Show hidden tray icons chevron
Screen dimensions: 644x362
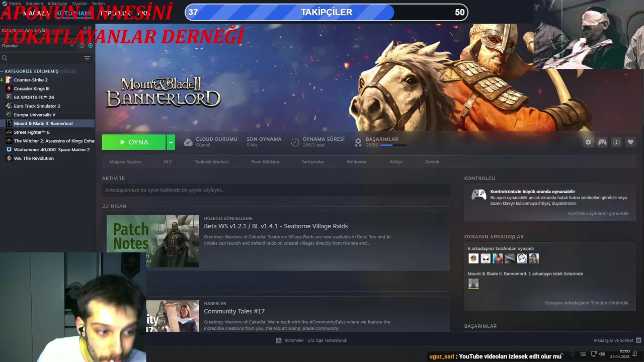tap(561, 354)
